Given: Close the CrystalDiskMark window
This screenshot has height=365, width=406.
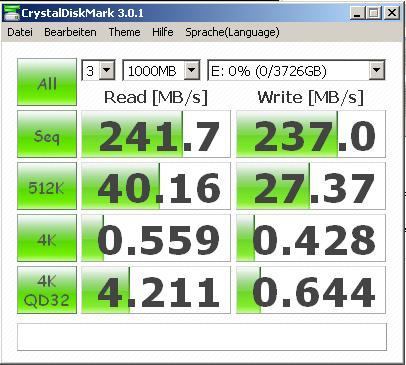Looking at the screenshot, I should [392, 13].
